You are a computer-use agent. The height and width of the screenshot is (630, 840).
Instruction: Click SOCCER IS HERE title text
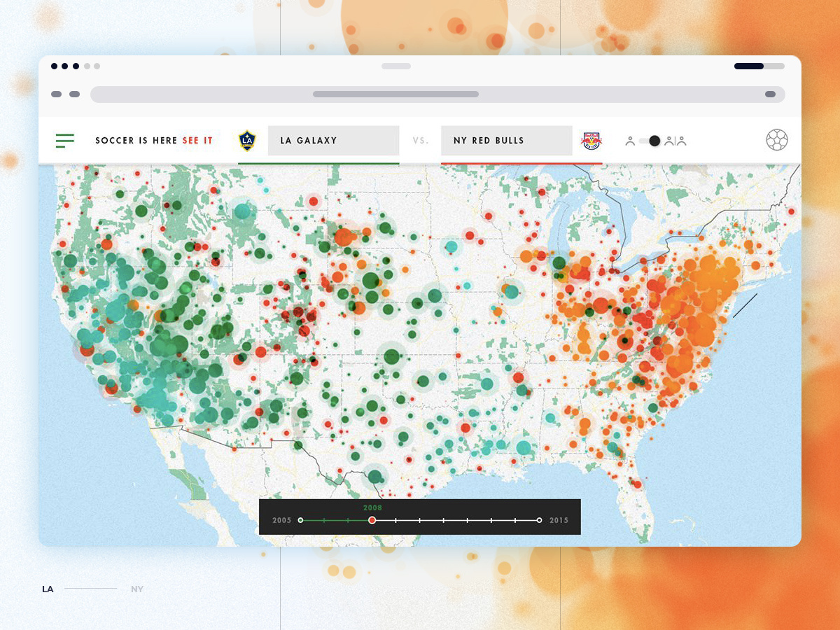[x=136, y=141]
